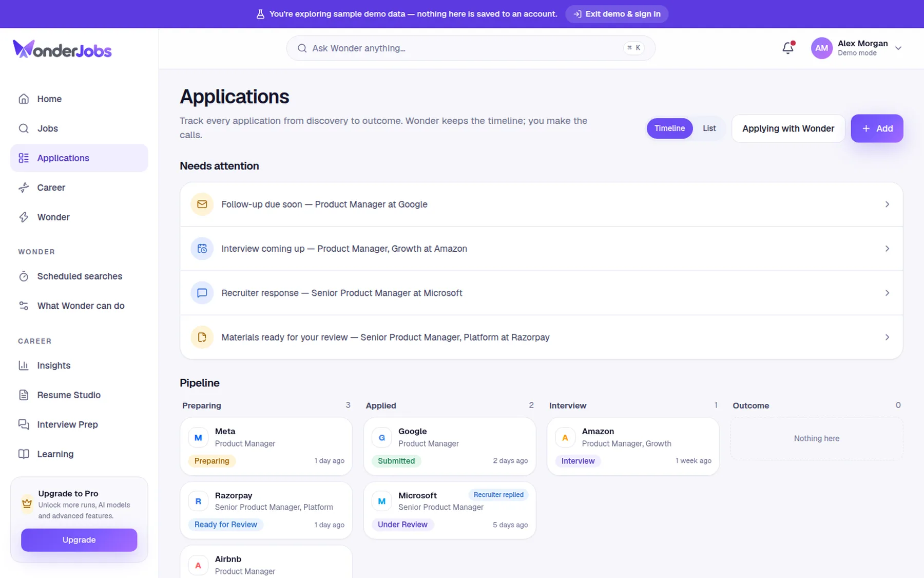This screenshot has width=924, height=578.
Task: Switch to List view
Action: click(709, 128)
